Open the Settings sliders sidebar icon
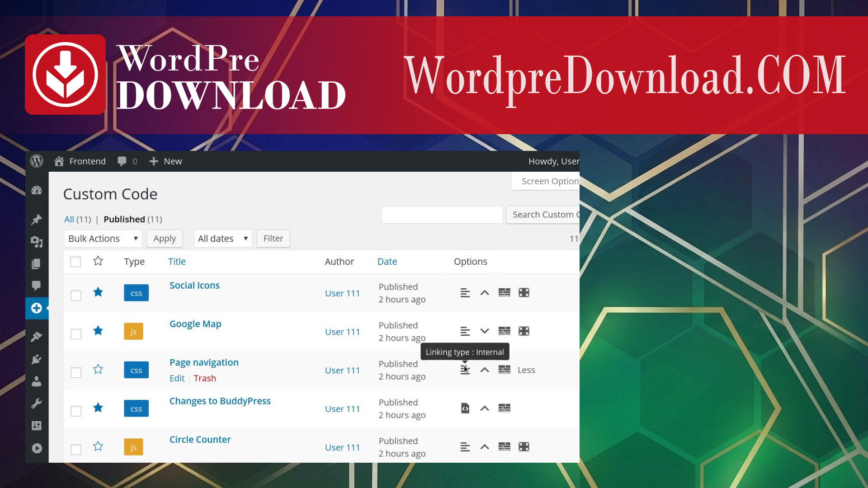 click(37, 426)
